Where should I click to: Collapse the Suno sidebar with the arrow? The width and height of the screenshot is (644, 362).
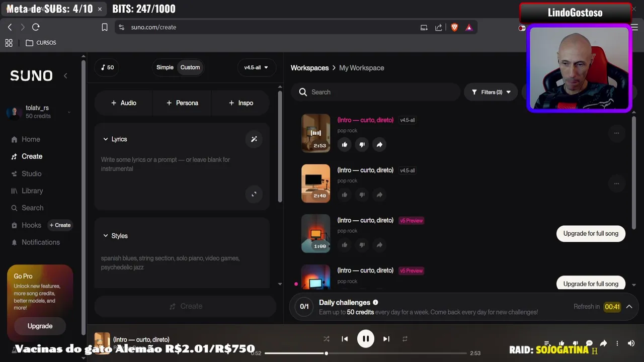tap(65, 75)
